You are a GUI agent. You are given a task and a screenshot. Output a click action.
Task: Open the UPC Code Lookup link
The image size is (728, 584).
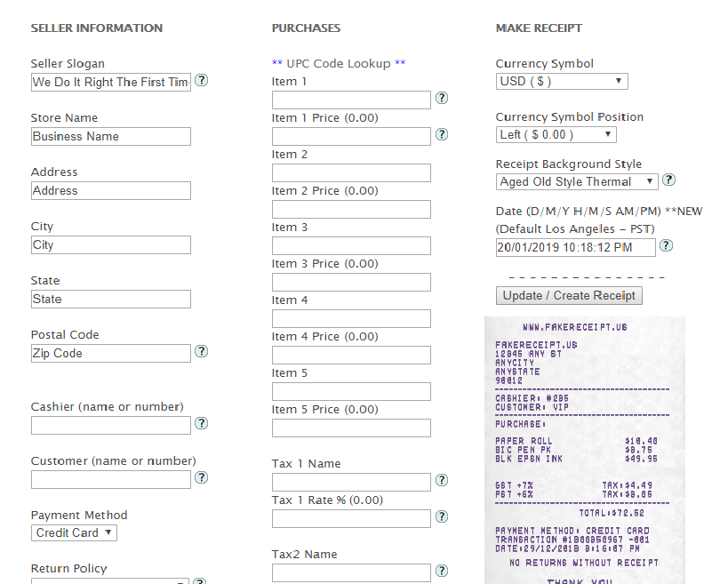tap(339, 64)
